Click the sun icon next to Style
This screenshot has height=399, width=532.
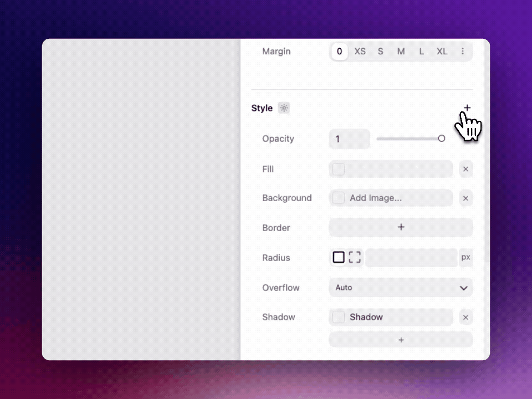click(x=284, y=108)
